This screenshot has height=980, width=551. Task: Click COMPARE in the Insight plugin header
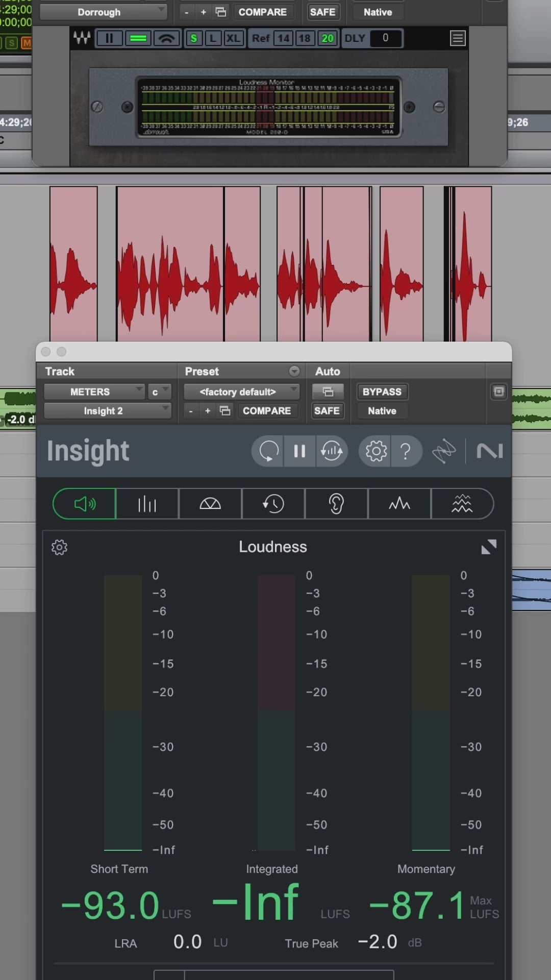266,411
